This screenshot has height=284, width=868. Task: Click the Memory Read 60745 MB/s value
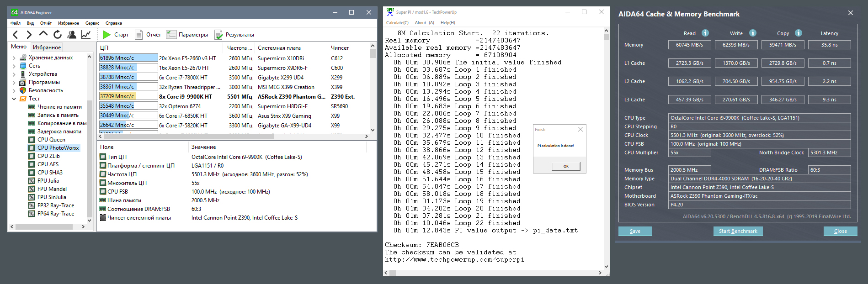coord(690,45)
